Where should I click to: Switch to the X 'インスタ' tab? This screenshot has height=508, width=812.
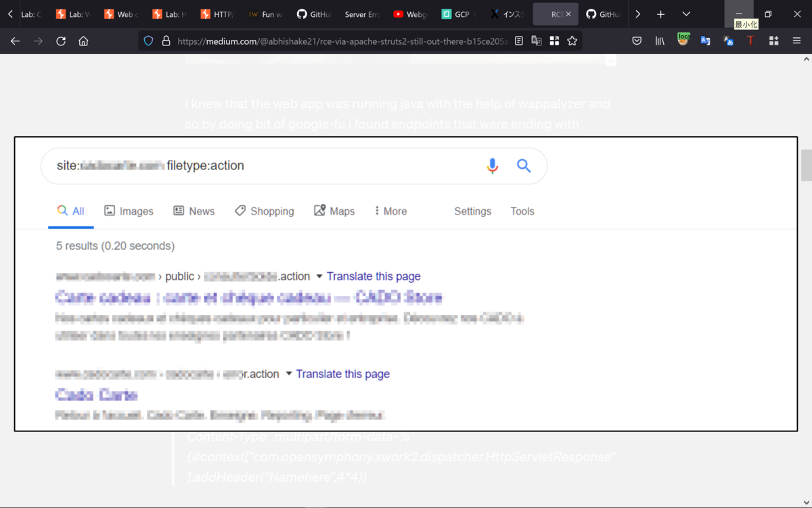point(507,14)
